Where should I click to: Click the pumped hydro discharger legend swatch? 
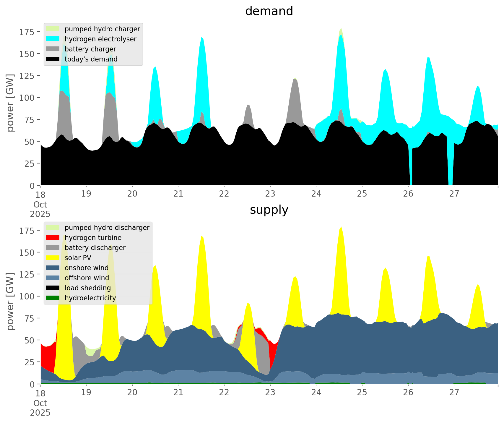coord(53,228)
